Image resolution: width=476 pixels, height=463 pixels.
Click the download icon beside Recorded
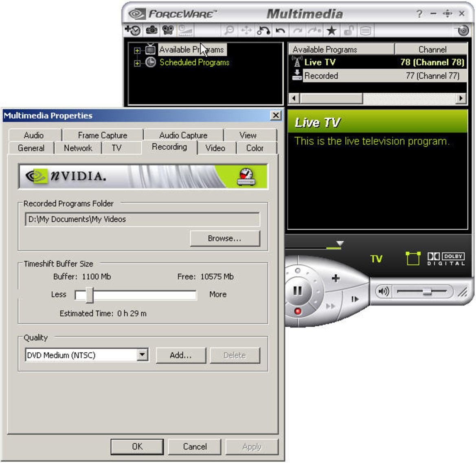click(x=297, y=75)
